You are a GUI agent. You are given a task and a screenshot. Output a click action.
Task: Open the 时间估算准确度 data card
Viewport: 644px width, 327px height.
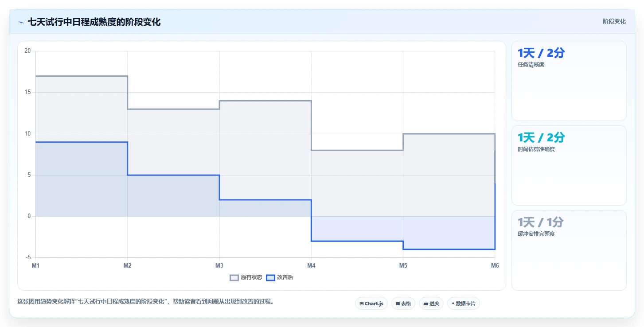tap(569, 165)
